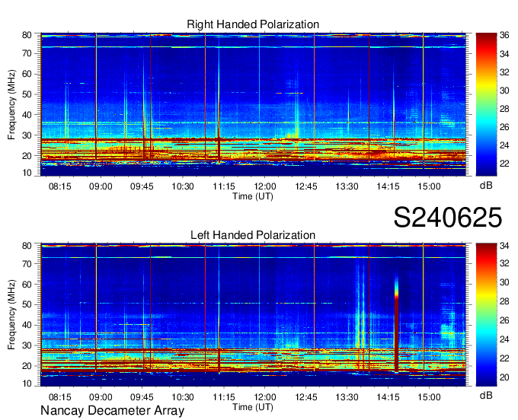Click the dB unit under the right-handed color bar
The image size is (518, 420).
coord(486,186)
